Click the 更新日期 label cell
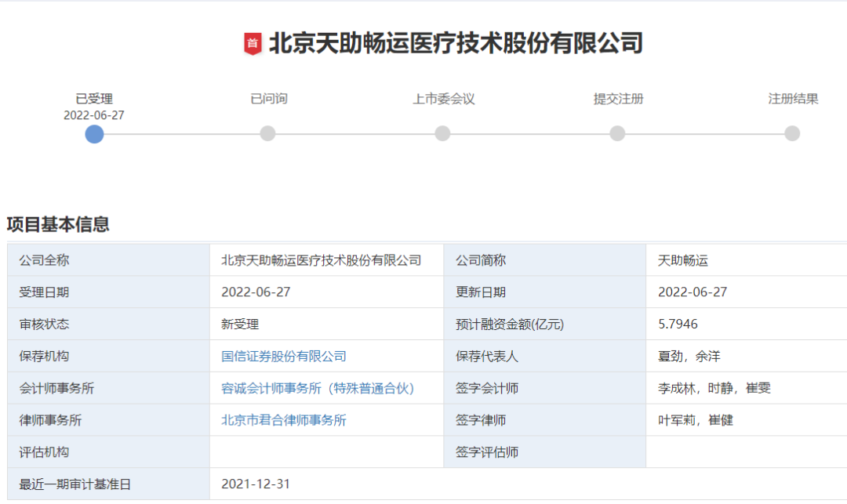Viewport: 847px width, 504px height. (544, 292)
